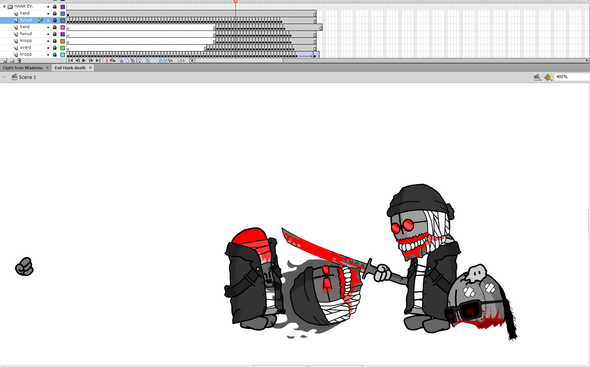Select the kropp layer with cyan swatch

tap(26, 55)
